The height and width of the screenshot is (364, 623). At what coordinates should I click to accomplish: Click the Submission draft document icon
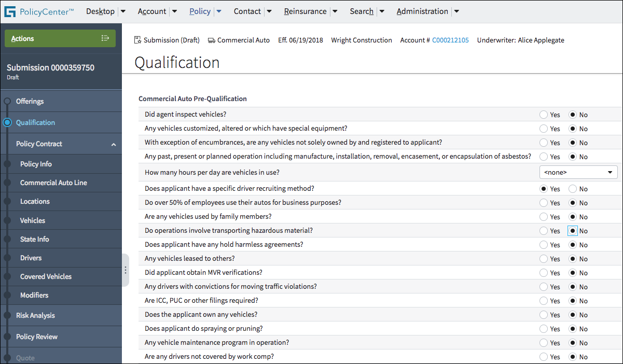click(x=137, y=40)
